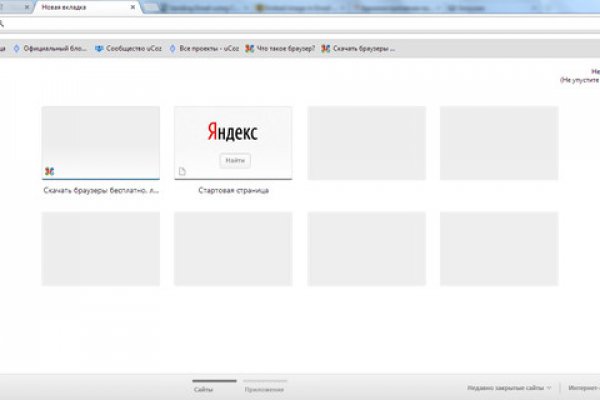The image size is (600, 400).
Task: Click the empty tile right of Яндекс
Action: coord(366,143)
